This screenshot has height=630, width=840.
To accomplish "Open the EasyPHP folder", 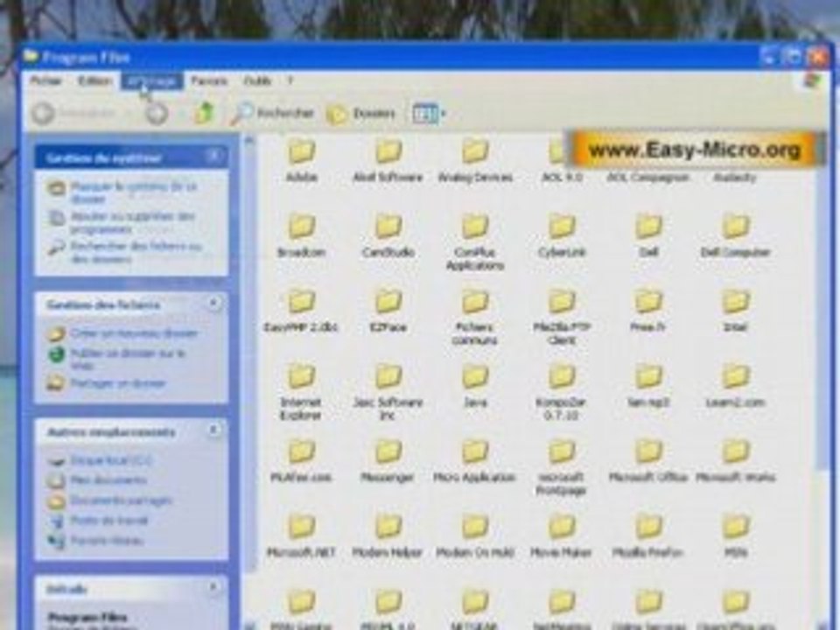I will 302,311.
